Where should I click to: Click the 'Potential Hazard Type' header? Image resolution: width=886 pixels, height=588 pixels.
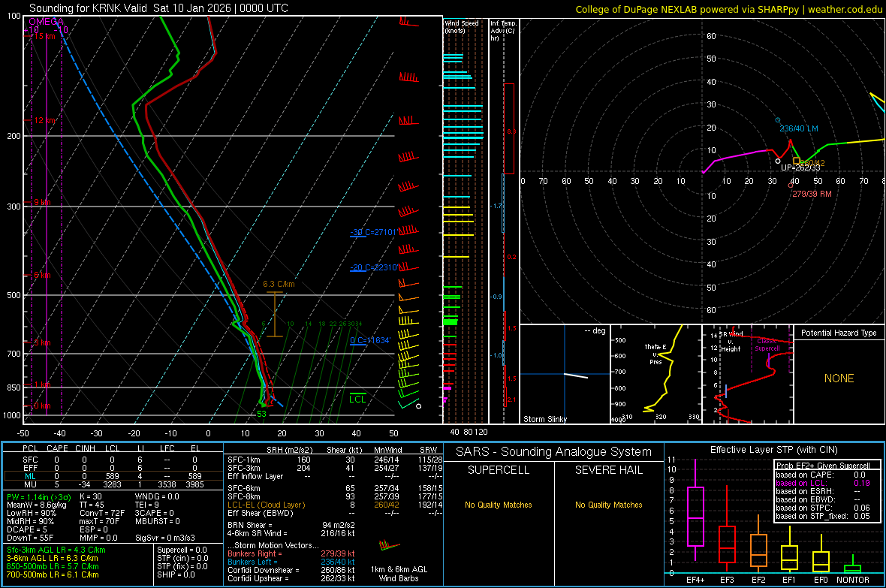coord(839,333)
